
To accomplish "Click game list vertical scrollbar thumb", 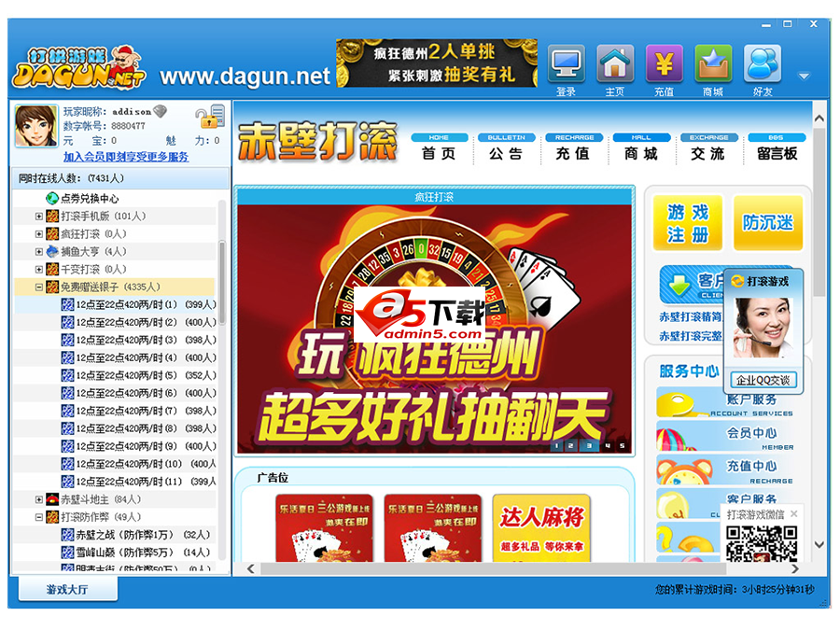I will point(222,282).
